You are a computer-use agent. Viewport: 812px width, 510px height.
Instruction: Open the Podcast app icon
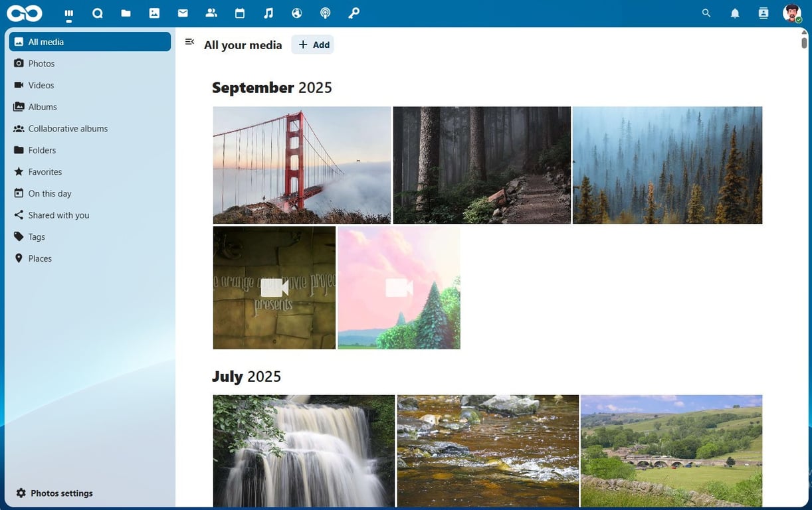tap(326, 13)
